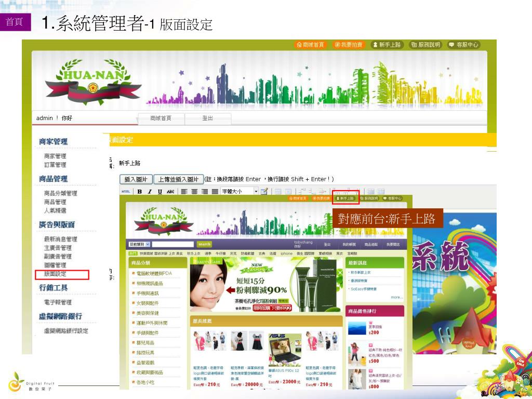This screenshot has width=532, height=399.
Task: Open 商品分類管理 in the sidebar
Action: [60, 193]
